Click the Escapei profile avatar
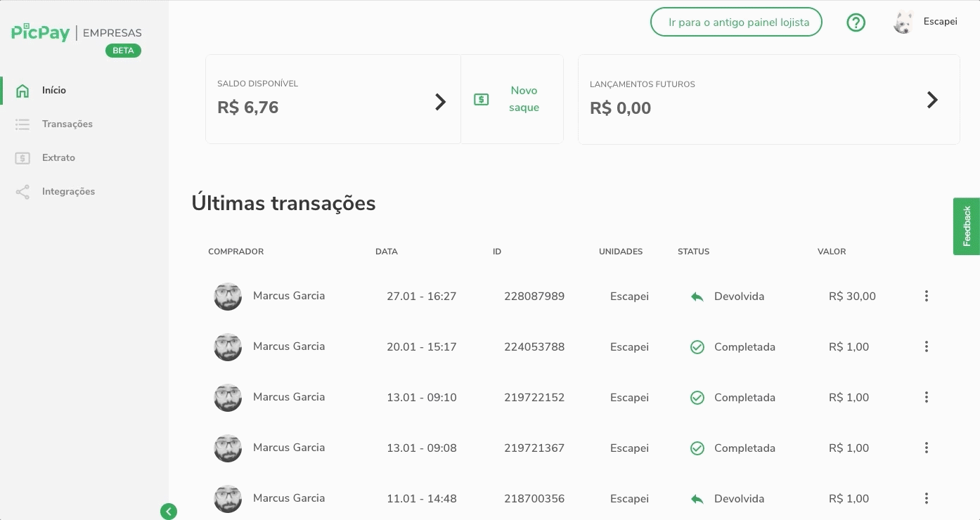Image resolution: width=980 pixels, height=520 pixels. pos(903,22)
